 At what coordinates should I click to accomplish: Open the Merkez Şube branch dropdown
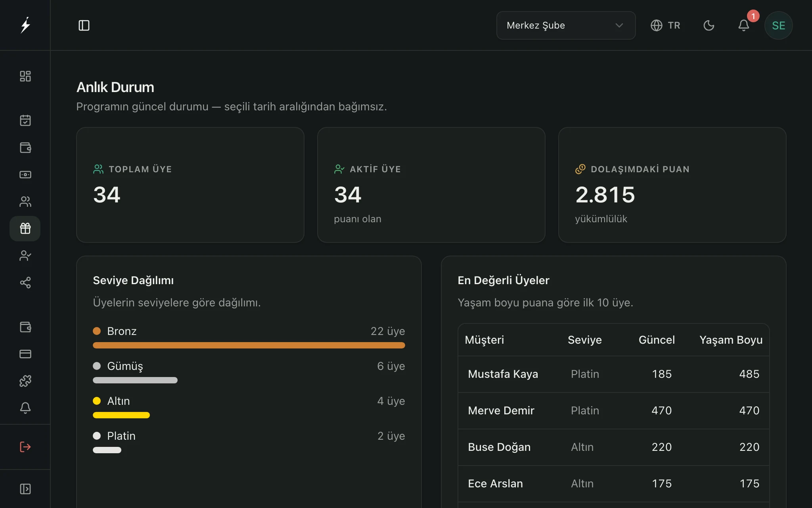(566, 25)
